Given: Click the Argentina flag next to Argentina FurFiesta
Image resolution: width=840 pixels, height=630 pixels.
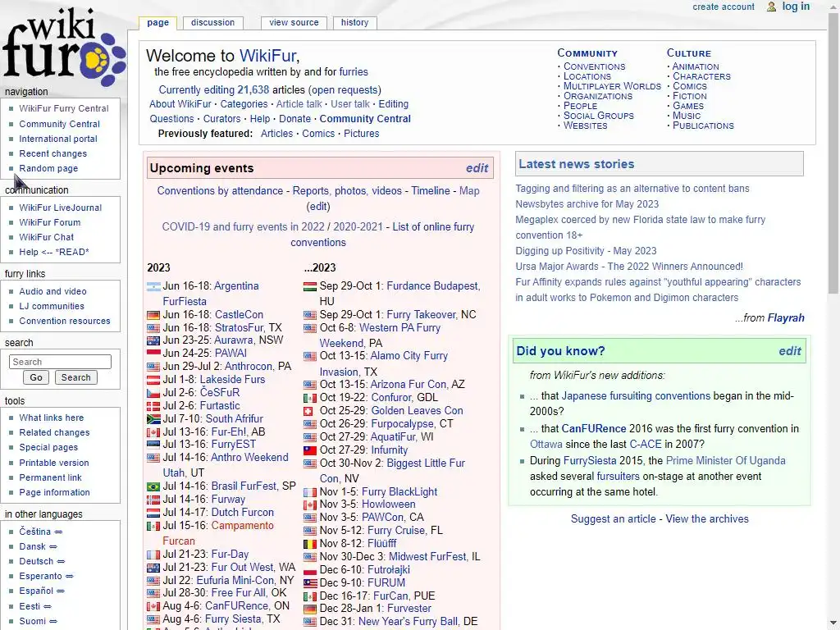Looking at the screenshot, I should point(153,286).
